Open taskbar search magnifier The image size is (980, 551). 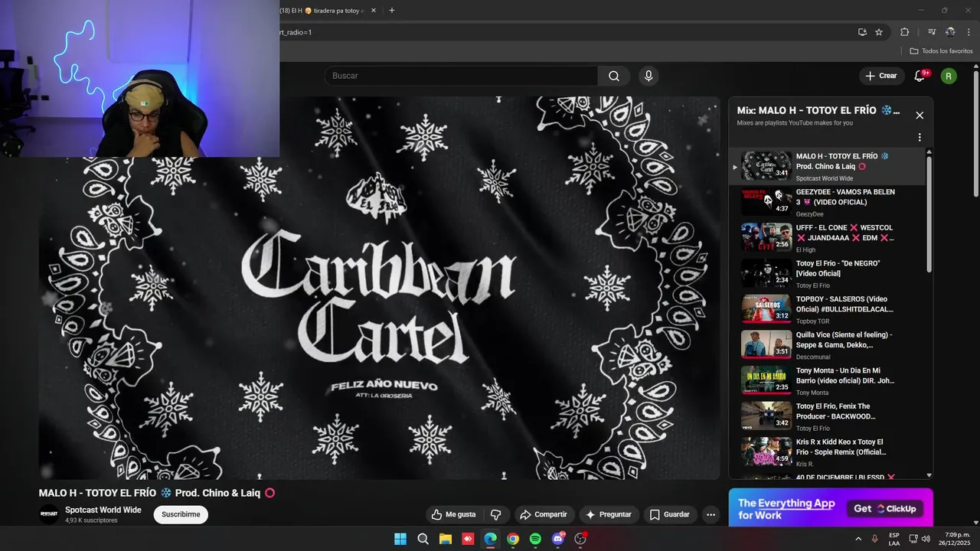[x=423, y=539]
